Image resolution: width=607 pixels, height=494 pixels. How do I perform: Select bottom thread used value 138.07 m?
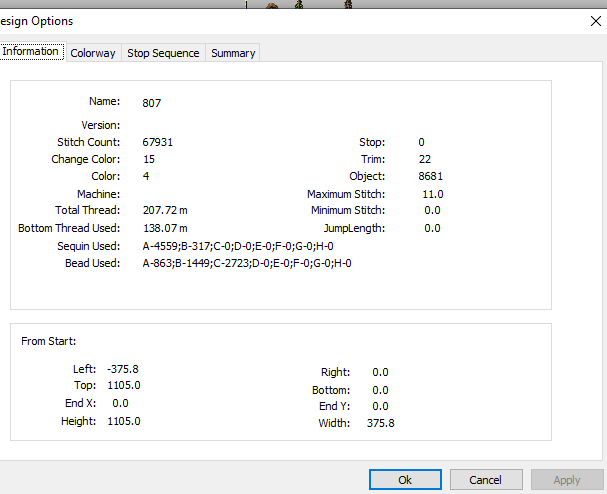tap(165, 228)
